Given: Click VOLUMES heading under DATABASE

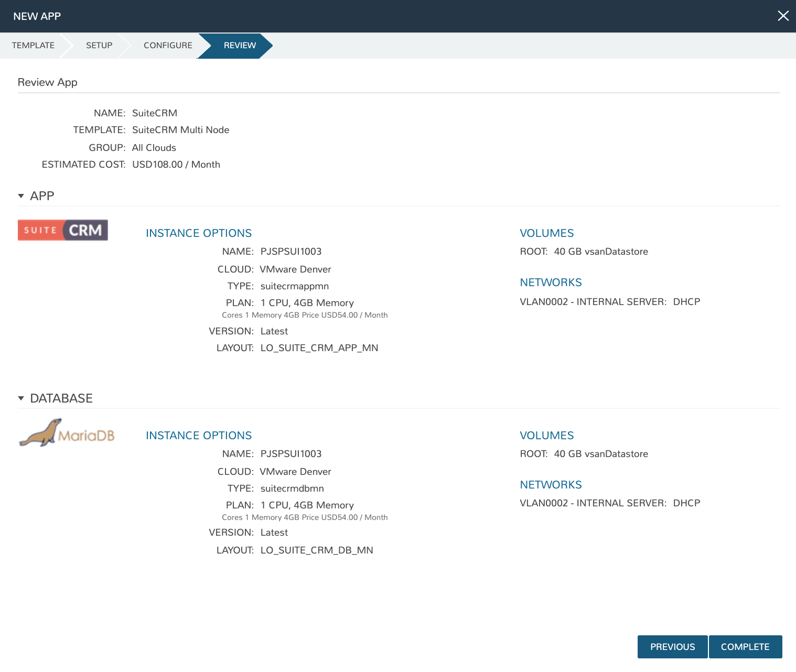Looking at the screenshot, I should (546, 436).
